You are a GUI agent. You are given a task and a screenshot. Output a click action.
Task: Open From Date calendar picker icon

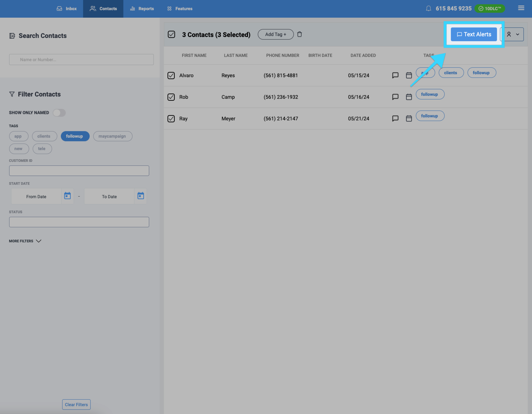coord(67,196)
